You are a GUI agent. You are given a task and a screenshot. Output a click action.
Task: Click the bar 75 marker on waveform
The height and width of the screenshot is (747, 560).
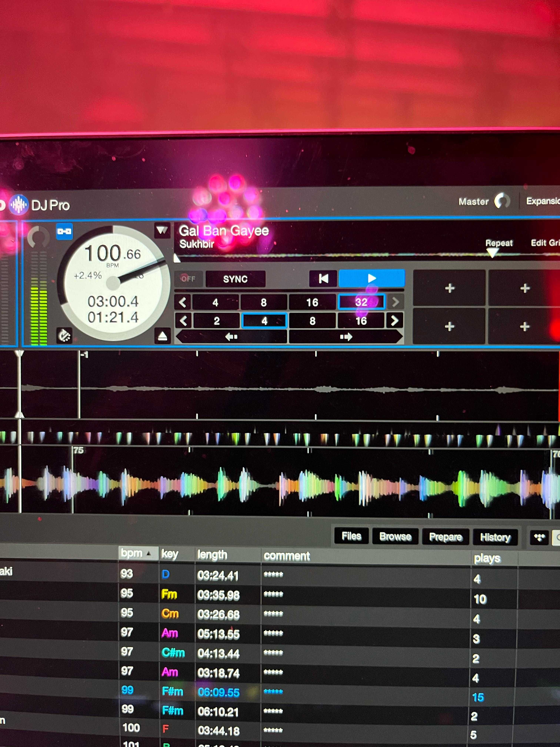click(x=78, y=450)
